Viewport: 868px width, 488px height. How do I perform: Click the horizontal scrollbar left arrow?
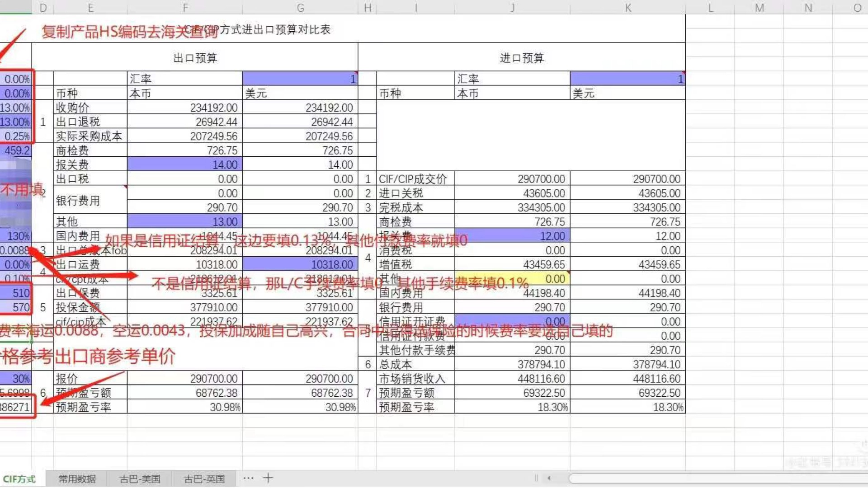point(549,478)
